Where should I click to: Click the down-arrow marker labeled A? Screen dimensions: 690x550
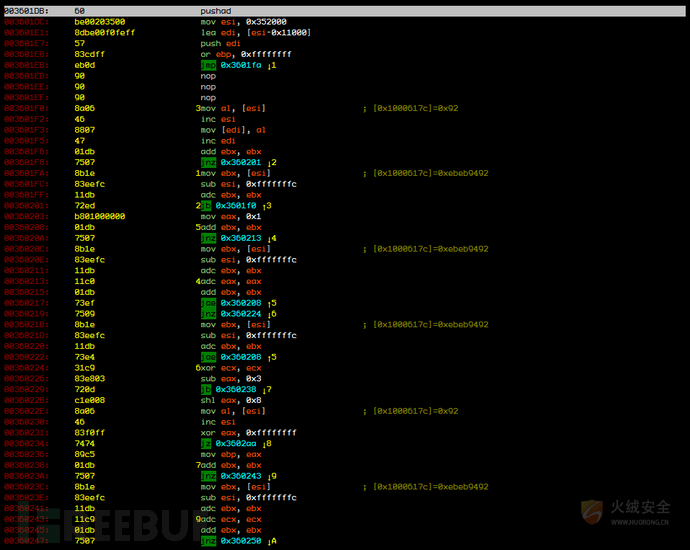point(272,541)
